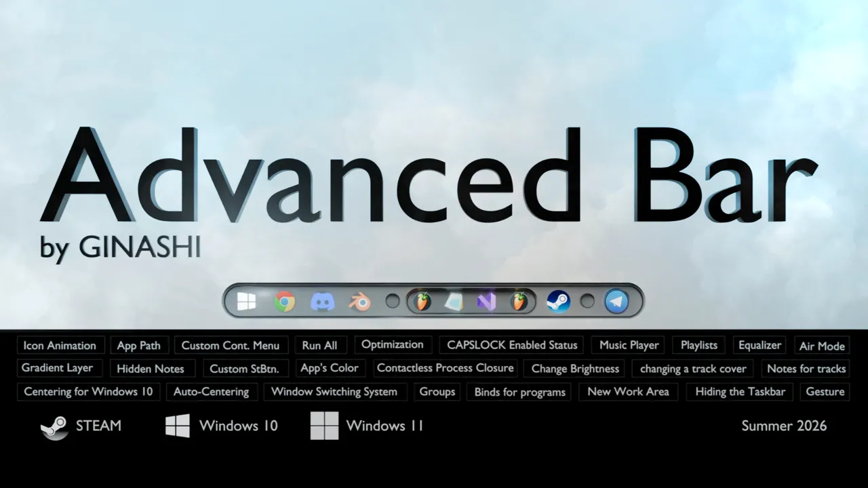This screenshot has height=488, width=868.
Task: Select the Auto-Centering tag
Action: click(x=212, y=391)
